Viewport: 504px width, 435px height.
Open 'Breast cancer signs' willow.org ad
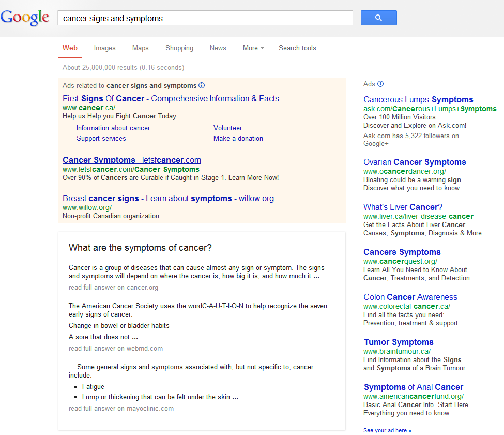point(168,198)
